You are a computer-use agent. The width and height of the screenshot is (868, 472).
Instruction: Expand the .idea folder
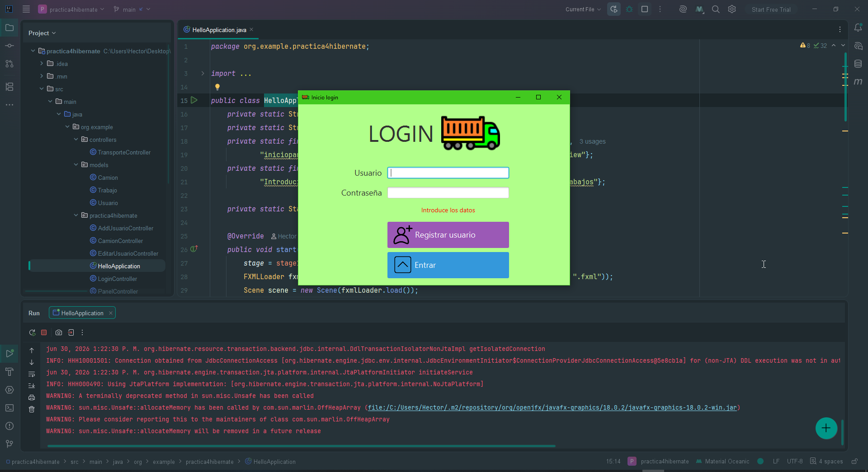(42, 64)
